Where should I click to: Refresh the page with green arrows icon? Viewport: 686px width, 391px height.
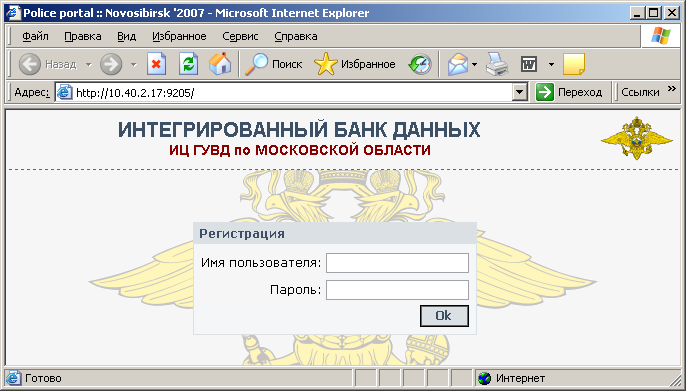pyautogui.click(x=189, y=64)
